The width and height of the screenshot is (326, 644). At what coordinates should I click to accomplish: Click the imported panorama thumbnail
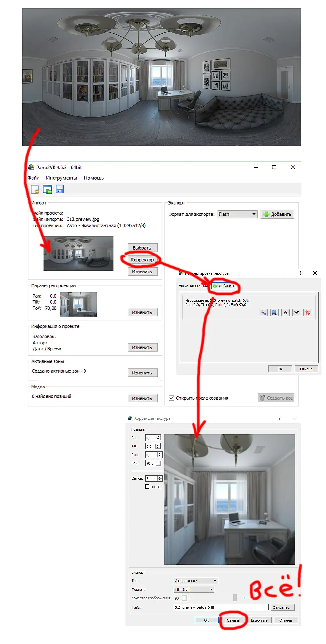(x=78, y=253)
